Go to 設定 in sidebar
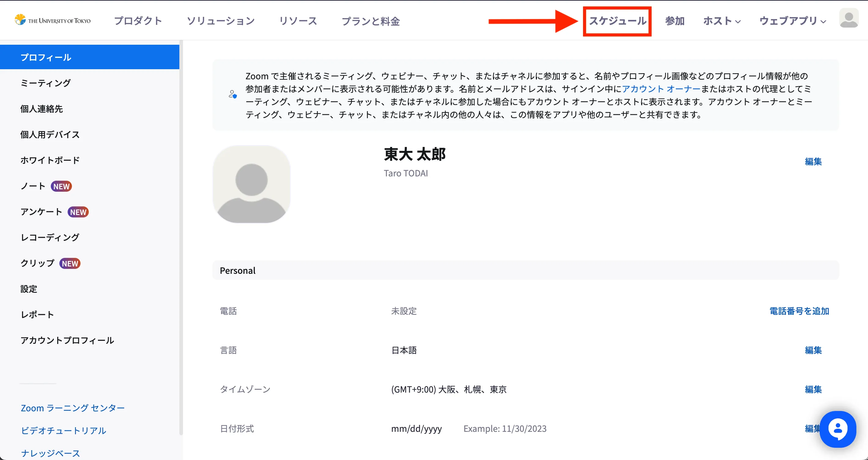Image resolution: width=868 pixels, height=460 pixels. click(x=29, y=289)
